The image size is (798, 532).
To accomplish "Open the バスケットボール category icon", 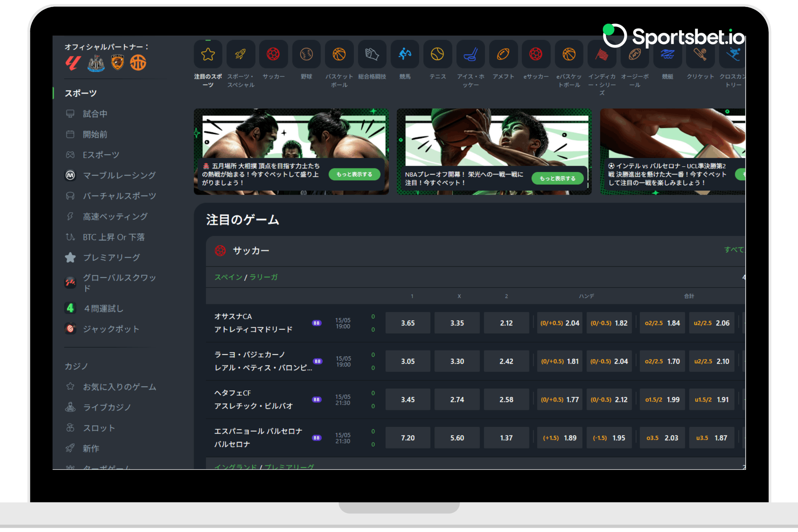I will [339, 54].
